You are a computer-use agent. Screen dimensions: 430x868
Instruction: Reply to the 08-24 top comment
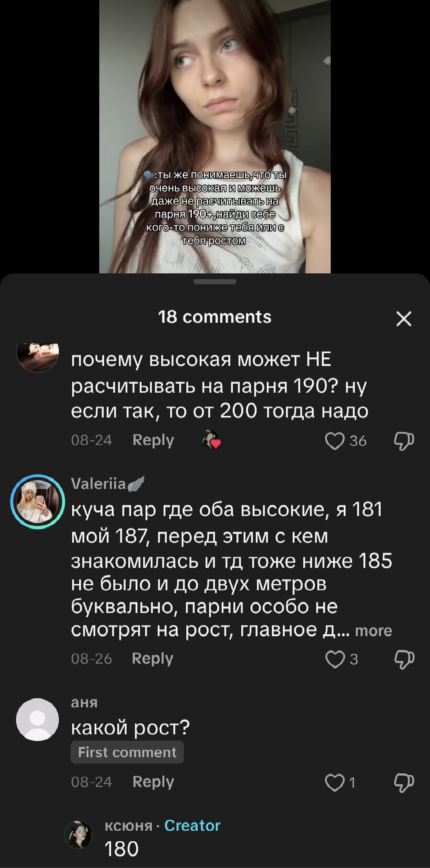153,440
